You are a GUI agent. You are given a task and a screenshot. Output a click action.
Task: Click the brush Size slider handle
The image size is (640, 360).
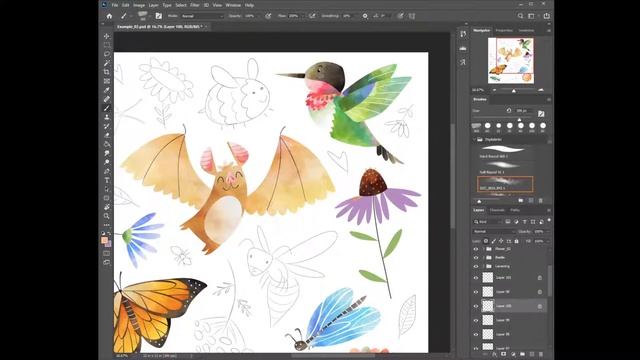coord(520,120)
